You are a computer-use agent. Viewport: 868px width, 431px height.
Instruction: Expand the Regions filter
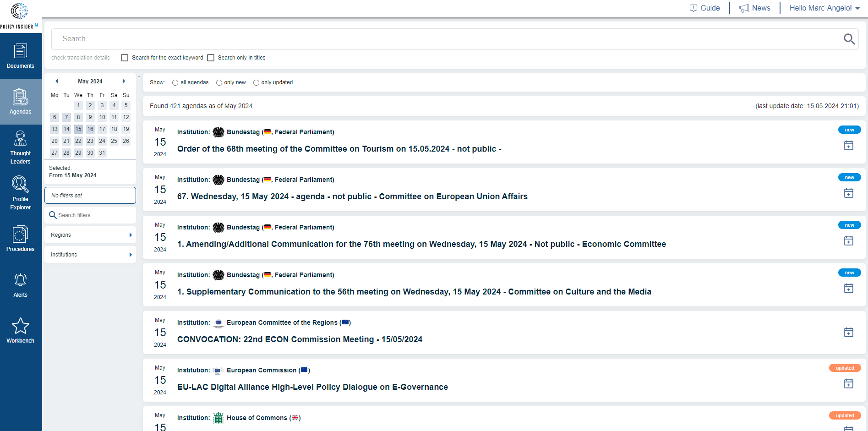tap(90, 235)
